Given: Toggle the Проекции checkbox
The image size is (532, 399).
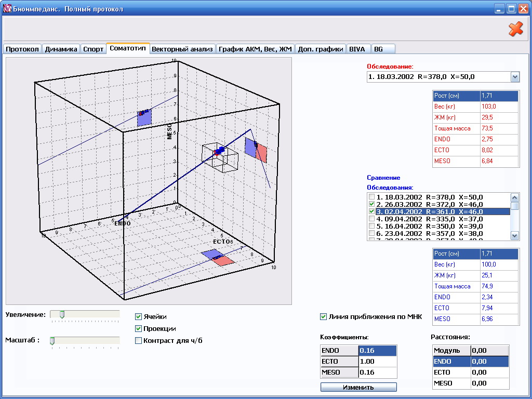Looking at the screenshot, I should (138, 328).
